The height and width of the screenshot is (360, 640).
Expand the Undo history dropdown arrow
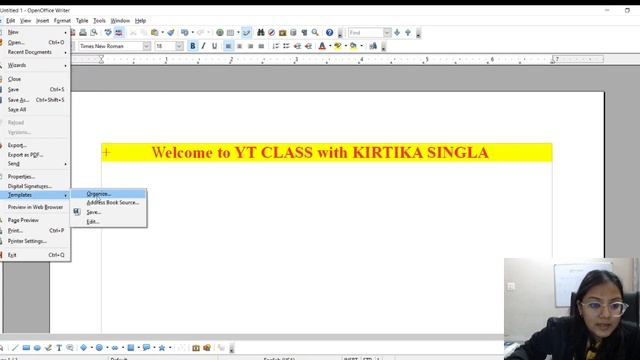pyautogui.click(x=193, y=33)
